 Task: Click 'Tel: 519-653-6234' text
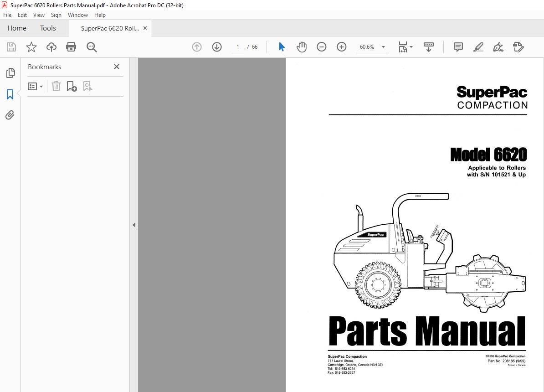(341, 369)
